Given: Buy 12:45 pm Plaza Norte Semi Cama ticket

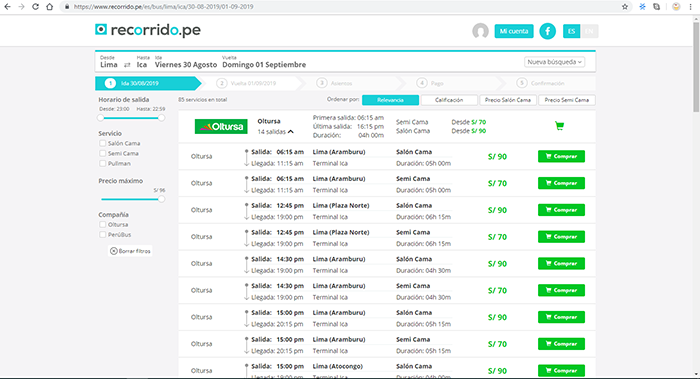Looking at the screenshot, I should point(561,237).
